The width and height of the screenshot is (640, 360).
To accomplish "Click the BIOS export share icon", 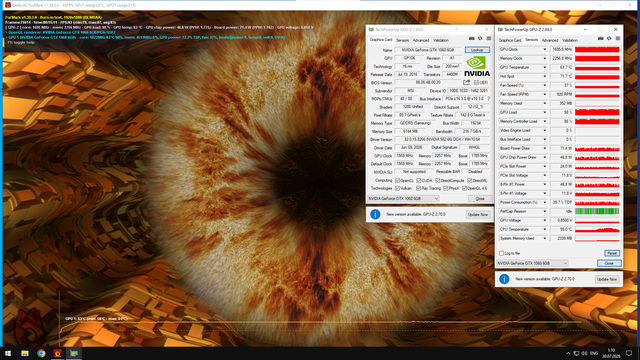I will [467, 82].
